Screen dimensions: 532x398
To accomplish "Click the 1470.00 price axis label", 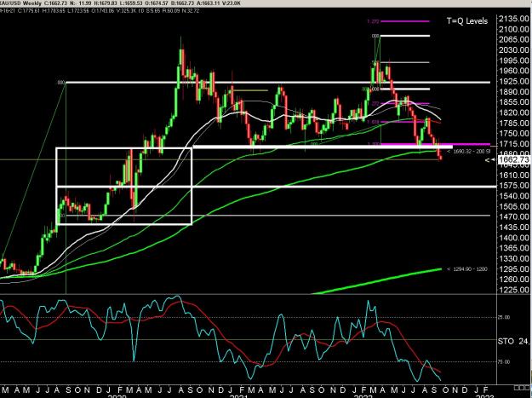I will pos(514,216).
